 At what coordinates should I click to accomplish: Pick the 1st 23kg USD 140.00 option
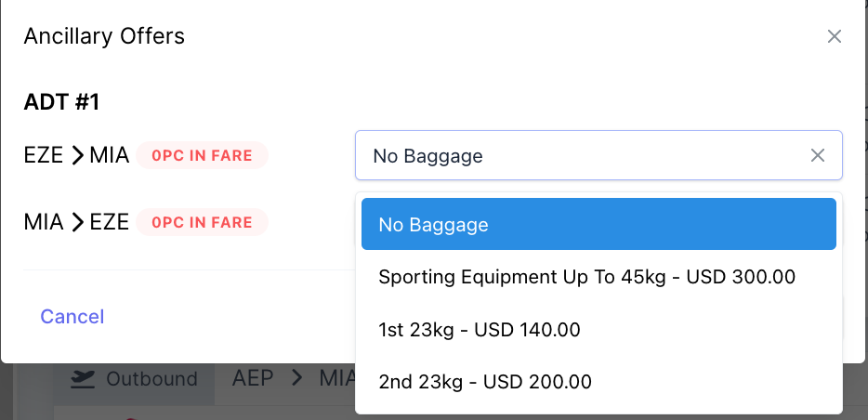pyautogui.click(x=479, y=329)
